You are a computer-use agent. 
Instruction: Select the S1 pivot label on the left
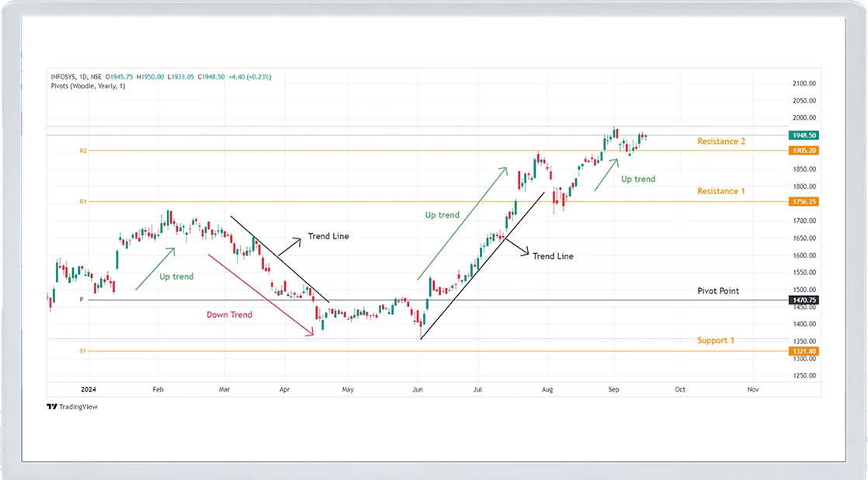click(82, 351)
